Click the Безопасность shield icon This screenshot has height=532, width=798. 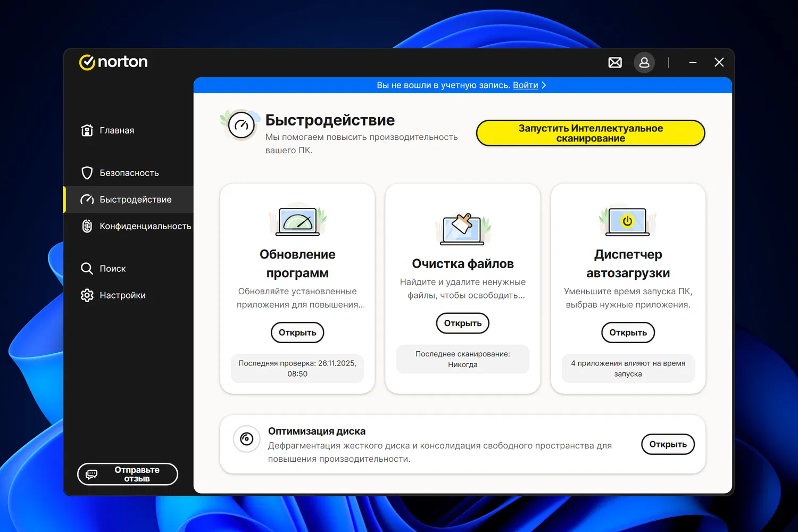pos(87,173)
